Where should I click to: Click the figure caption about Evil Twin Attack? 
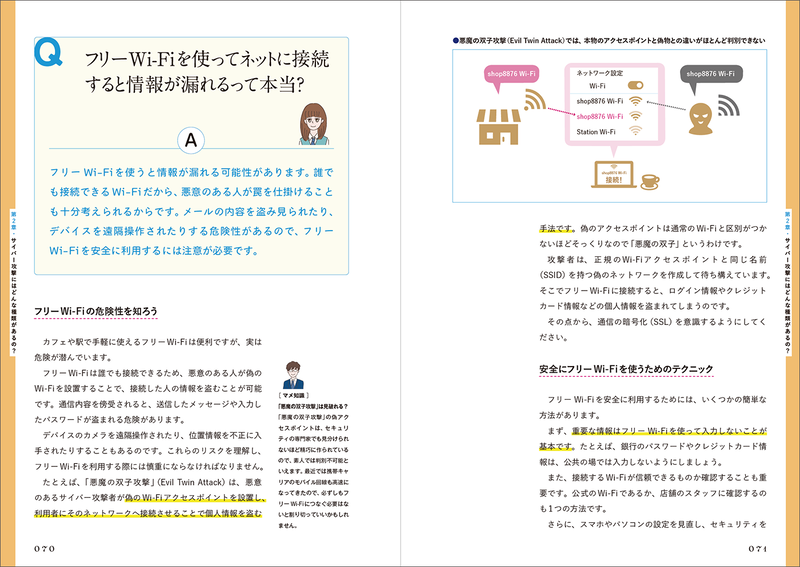pyautogui.click(x=609, y=40)
